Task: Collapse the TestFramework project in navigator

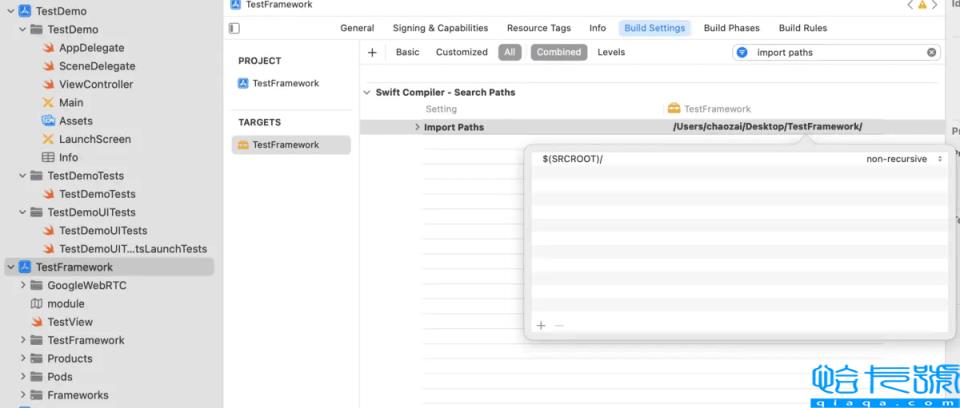Action: [10, 267]
